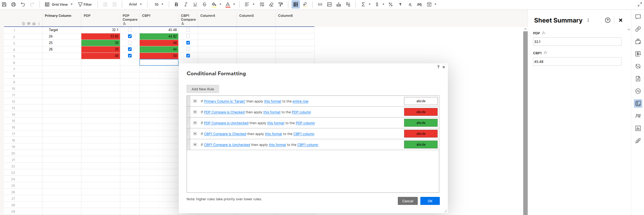This screenshot has height=215, width=644.
Task: Open Conversations panel in right sidebar
Action: click(x=638, y=17)
